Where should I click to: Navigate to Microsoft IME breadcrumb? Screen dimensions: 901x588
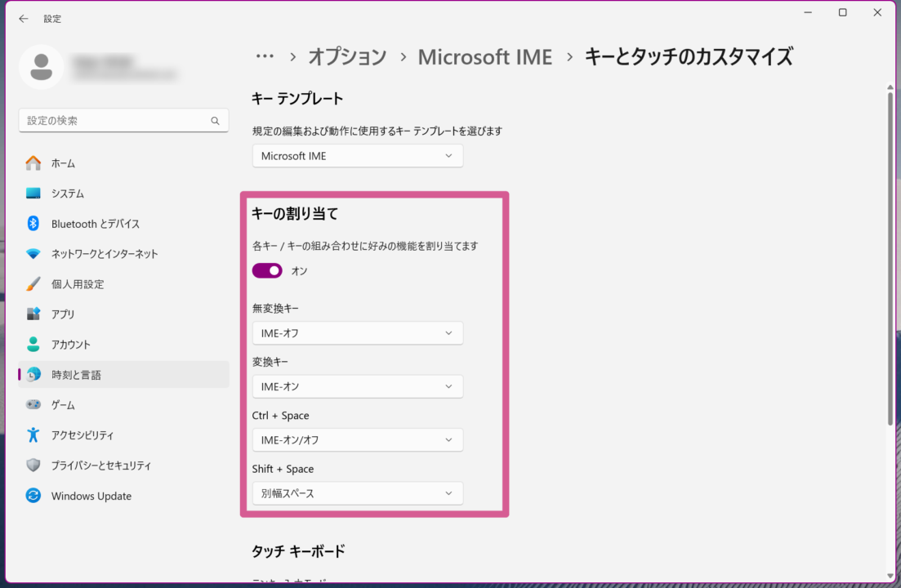[485, 57]
